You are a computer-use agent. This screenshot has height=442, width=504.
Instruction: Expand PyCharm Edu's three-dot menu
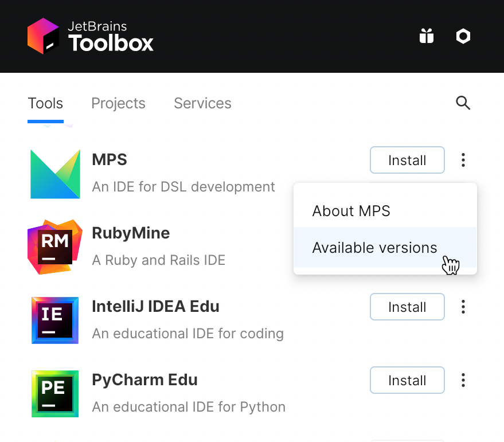tap(463, 380)
